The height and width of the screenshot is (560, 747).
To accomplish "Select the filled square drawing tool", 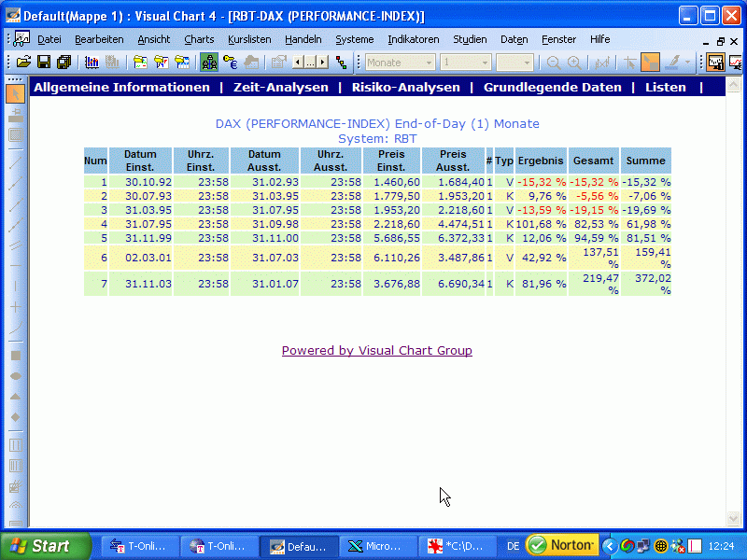I will [x=16, y=356].
